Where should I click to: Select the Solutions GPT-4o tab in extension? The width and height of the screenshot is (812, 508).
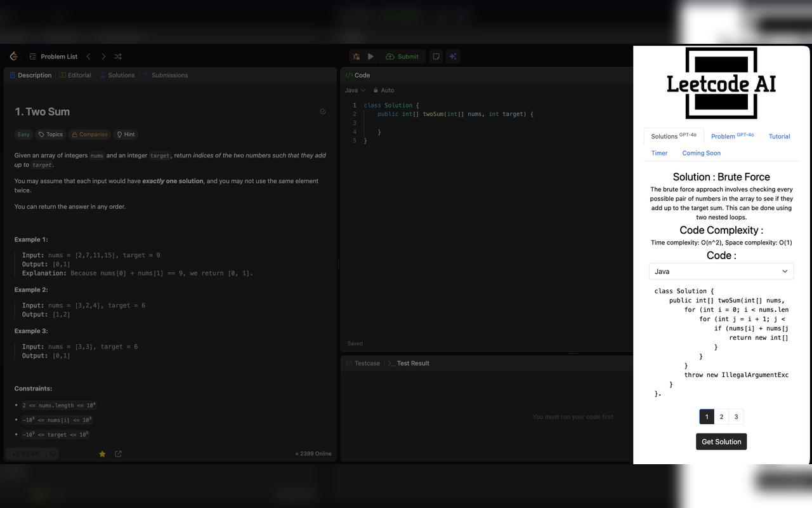coord(674,136)
